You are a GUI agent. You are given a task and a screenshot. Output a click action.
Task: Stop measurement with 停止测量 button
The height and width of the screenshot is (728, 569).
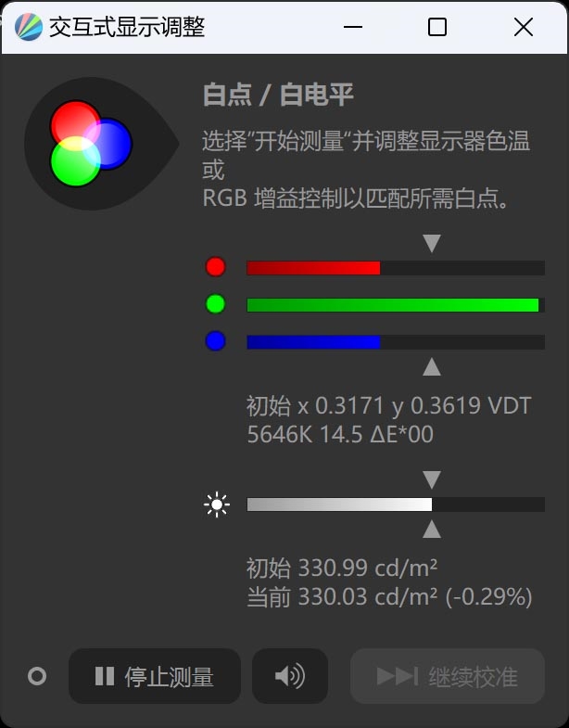[x=155, y=676]
